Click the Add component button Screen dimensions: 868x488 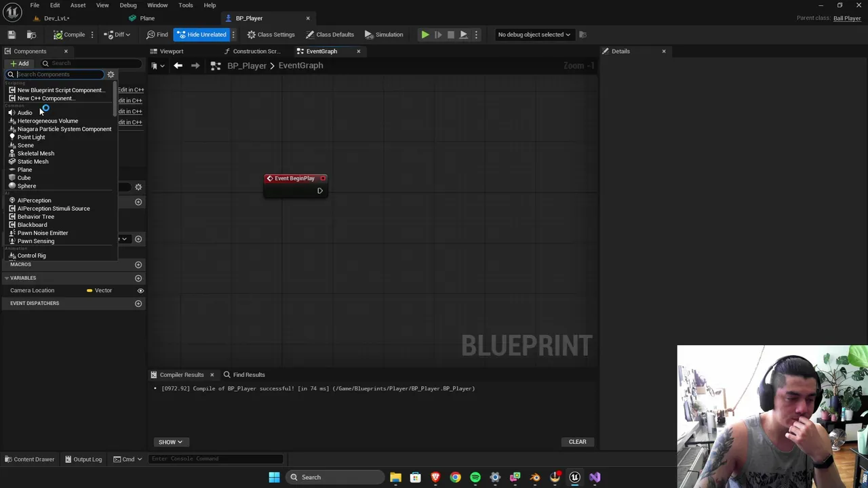19,64
